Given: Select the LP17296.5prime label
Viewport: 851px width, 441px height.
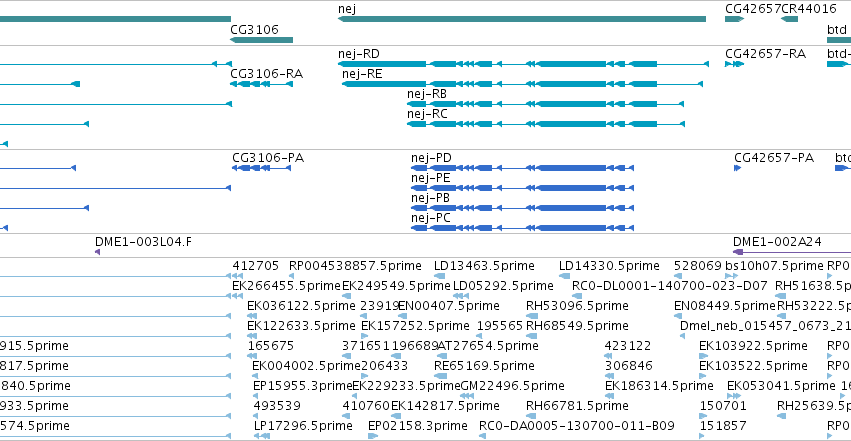Looking at the screenshot, I should (303, 426).
